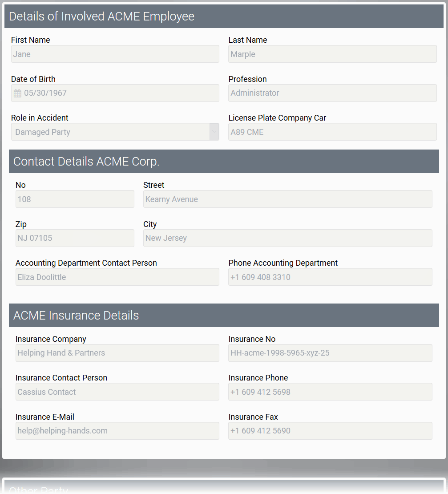Click the Phone Accounting Department field
Viewport: 448px width, 494px height.
330,277
